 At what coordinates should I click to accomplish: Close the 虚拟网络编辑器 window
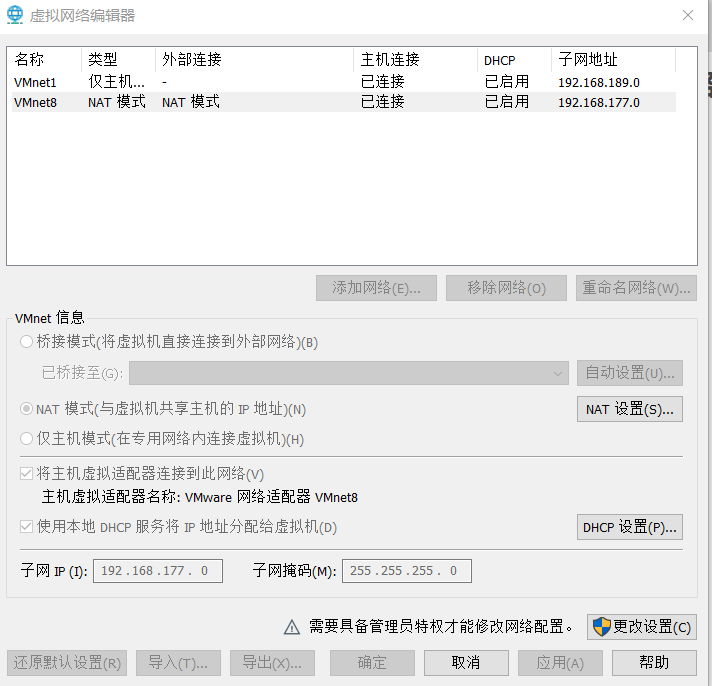click(687, 15)
